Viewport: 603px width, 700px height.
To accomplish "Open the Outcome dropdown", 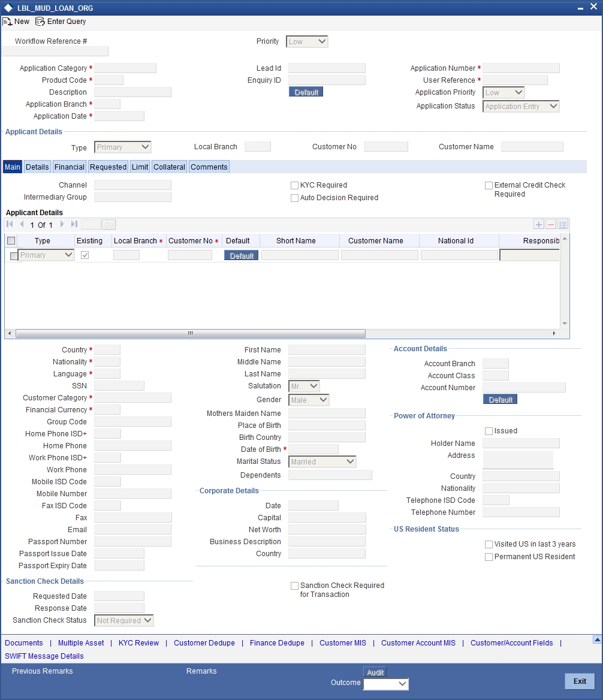I will 386,683.
